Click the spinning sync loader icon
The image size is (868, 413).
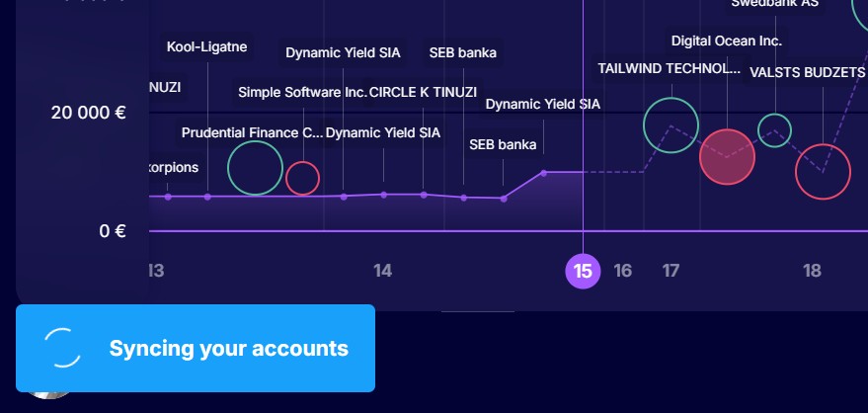coord(62,348)
